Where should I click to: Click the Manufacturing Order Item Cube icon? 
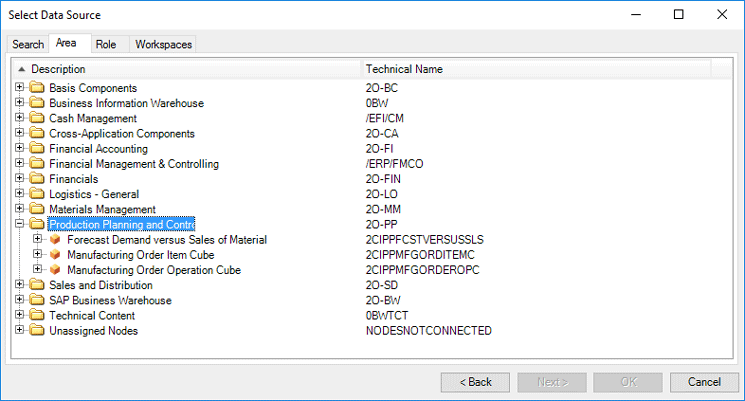55,255
